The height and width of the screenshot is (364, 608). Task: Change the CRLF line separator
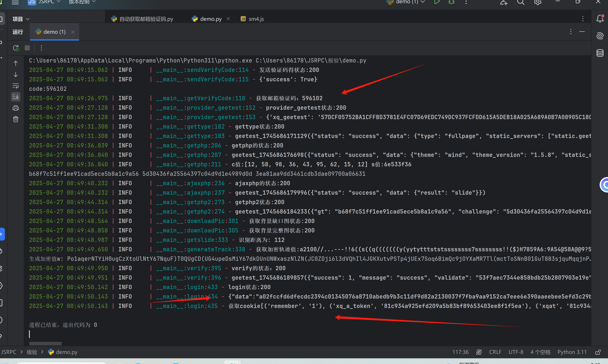click(495, 352)
